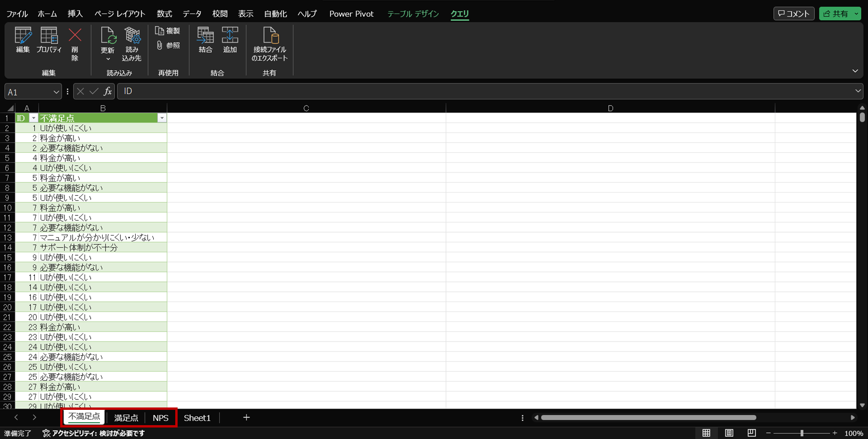
Task: Switch to the NPS sheet tab
Action: point(160,418)
